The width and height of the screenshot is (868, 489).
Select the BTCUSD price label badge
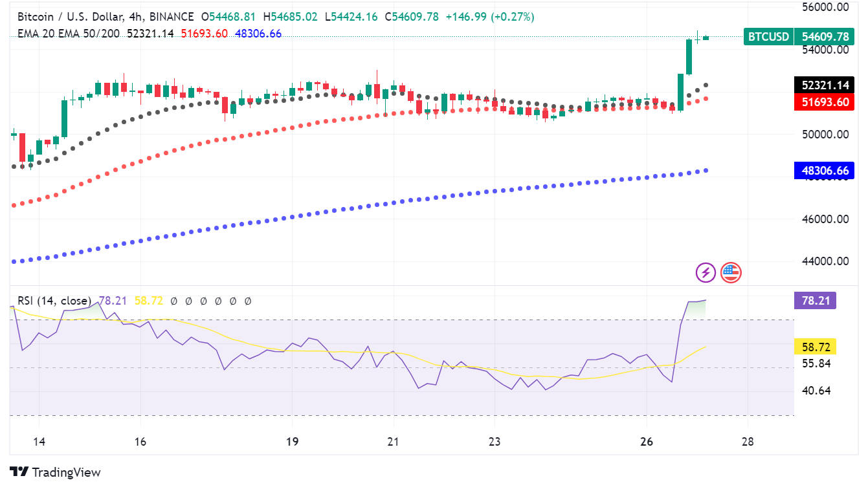click(x=768, y=37)
